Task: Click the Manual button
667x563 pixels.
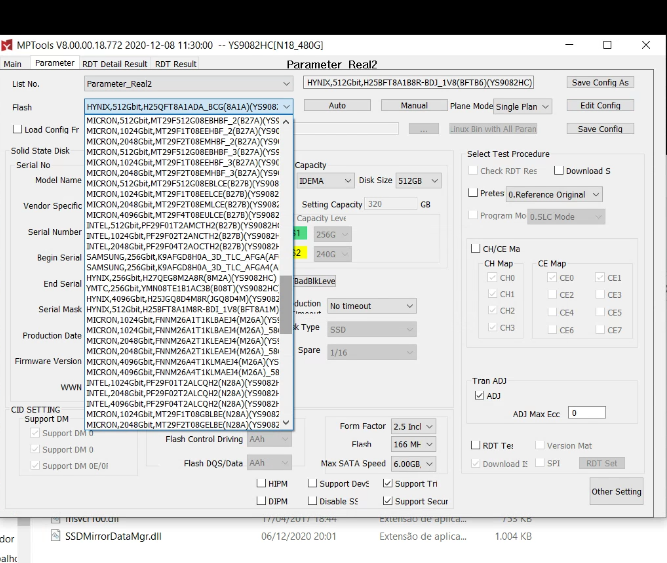Action: [414, 105]
